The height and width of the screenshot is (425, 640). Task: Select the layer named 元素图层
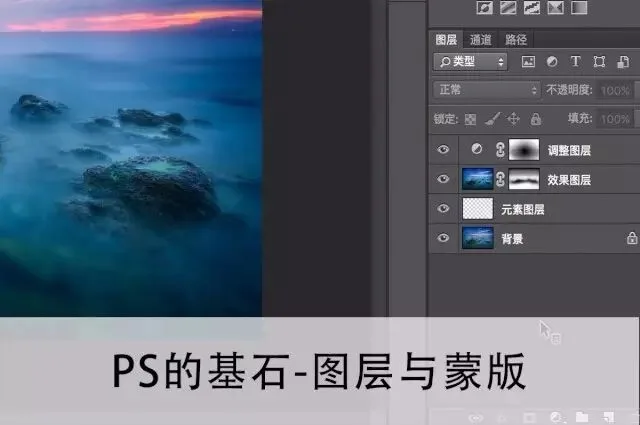click(522, 209)
